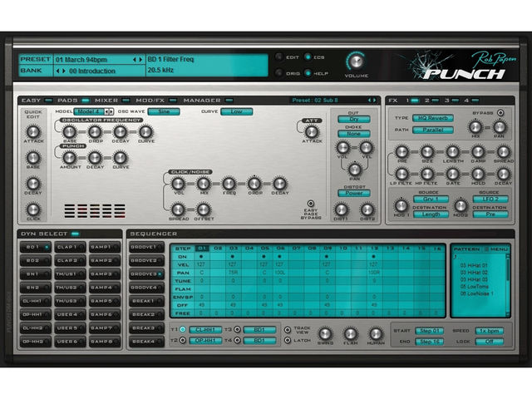The height and width of the screenshot is (399, 532).
Task: Click the output Vel knob
Action: (x=366, y=148)
